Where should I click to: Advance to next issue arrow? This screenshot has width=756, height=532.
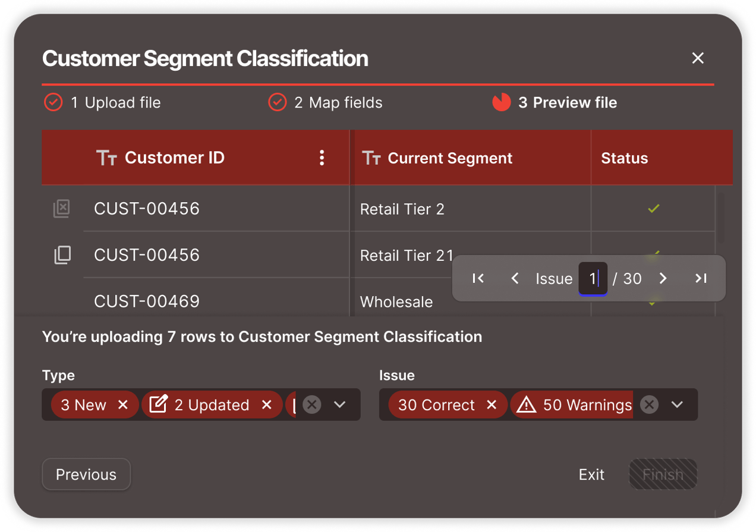[x=663, y=278]
